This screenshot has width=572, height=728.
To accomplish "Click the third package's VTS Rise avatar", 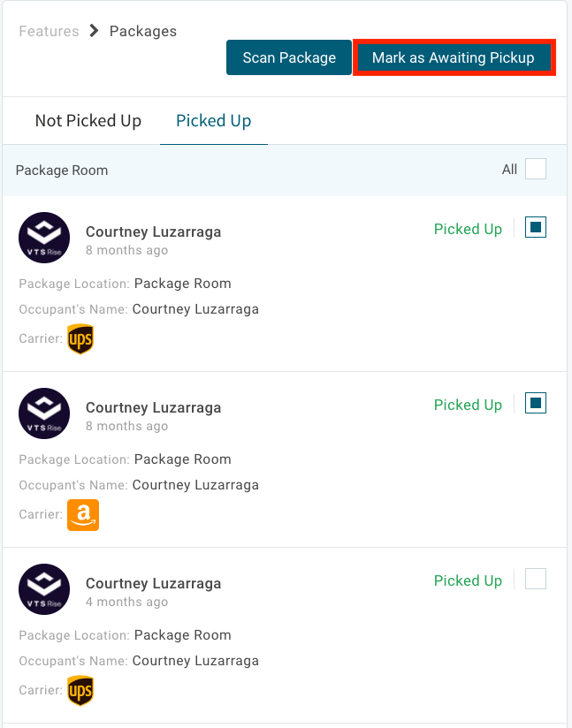I will (x=44, y=589).
